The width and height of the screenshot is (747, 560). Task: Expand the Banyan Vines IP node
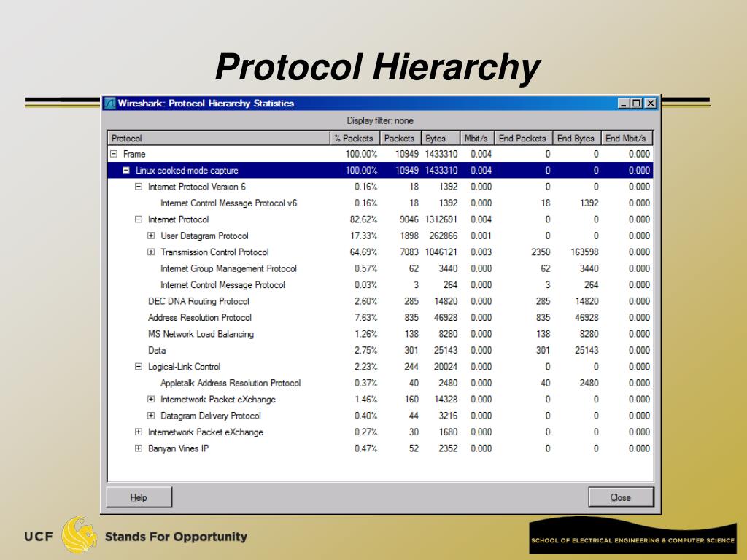click(x=139, y=448)
